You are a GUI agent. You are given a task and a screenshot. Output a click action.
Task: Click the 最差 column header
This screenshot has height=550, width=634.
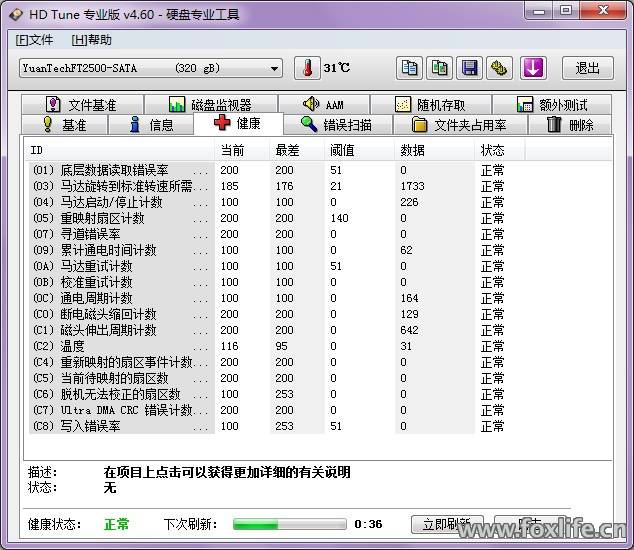[297, 150]
